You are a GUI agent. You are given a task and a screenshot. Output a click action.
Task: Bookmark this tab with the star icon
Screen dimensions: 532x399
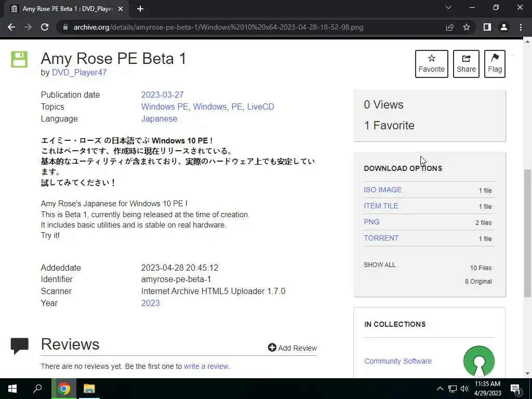coord(467,27)
